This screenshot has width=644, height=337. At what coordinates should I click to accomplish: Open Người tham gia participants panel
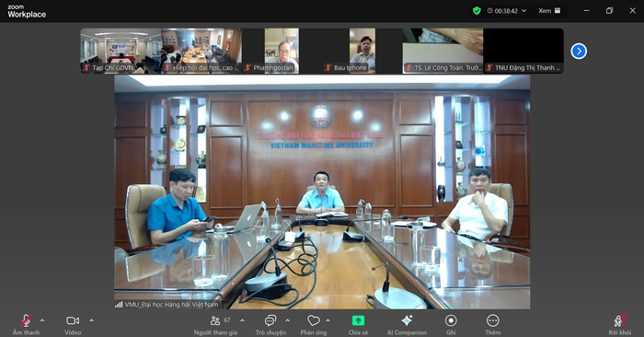215,320
